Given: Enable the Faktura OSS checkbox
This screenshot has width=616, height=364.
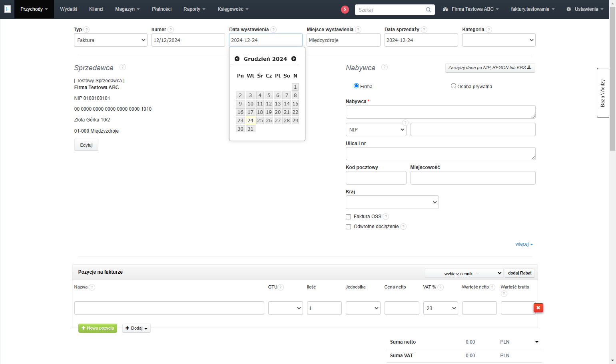Looking at the screenshot, I should coord(348,217).
